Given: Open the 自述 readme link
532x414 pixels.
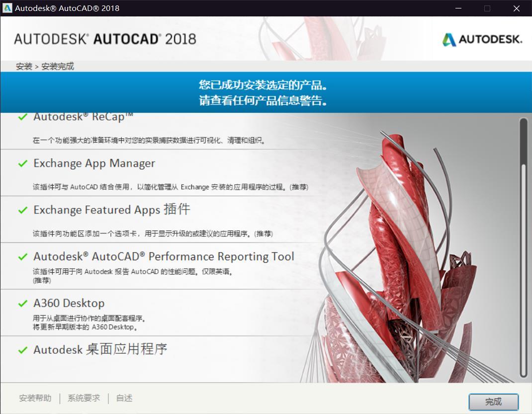Looking at the screenshot, I should tap(124, 398).
